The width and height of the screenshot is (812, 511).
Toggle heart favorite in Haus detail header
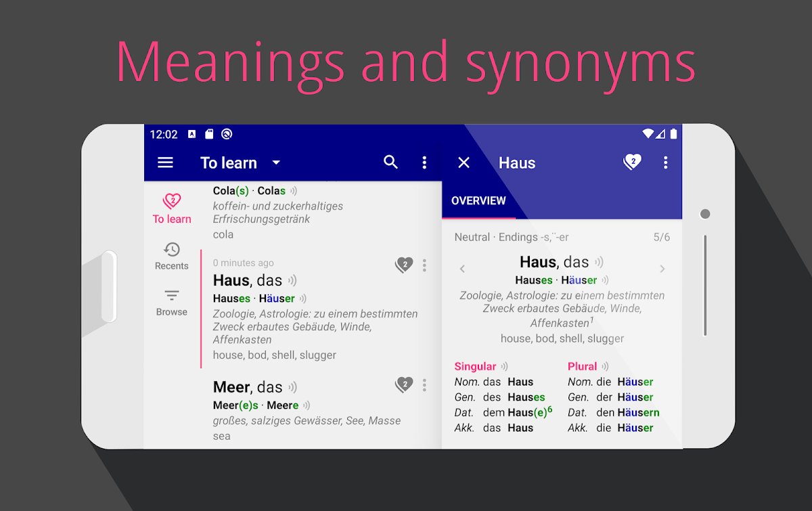coord(632,162)
